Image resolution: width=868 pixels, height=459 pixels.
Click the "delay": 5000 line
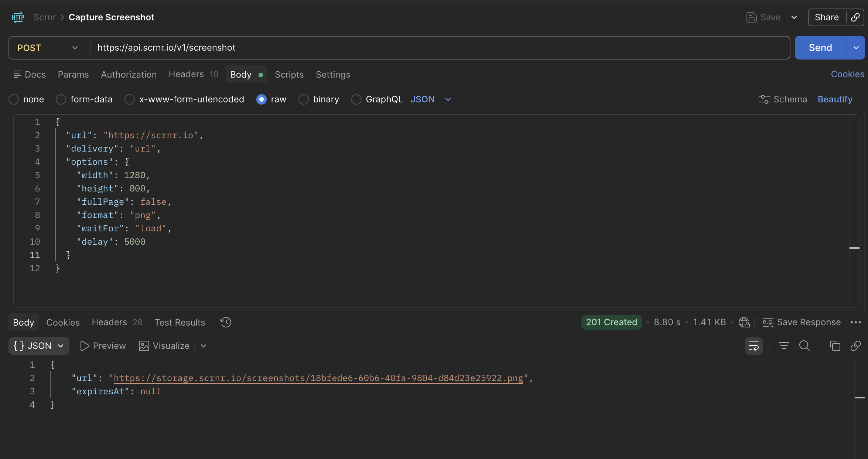pos(111,242)
